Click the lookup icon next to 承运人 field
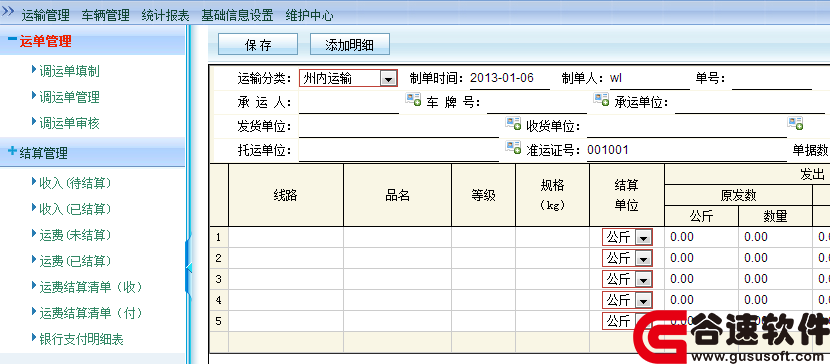The image size is (830, 364). (413, 99)
